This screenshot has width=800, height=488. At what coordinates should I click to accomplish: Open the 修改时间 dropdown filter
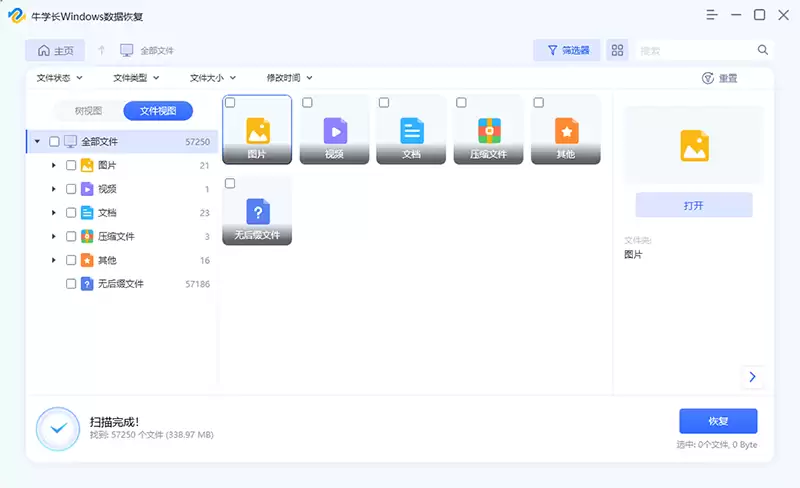click(x=289, y=78)
